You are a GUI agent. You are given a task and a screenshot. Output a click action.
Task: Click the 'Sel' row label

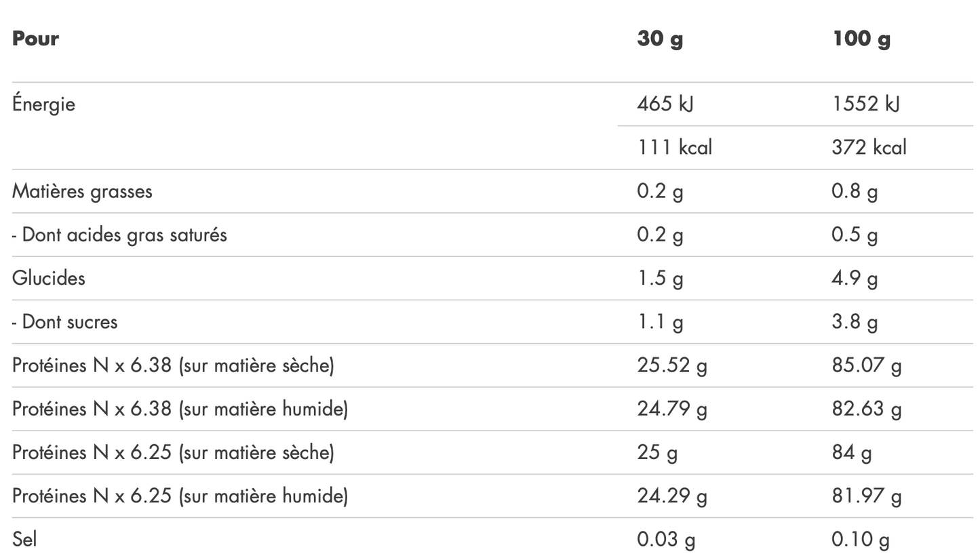point(24,540)
